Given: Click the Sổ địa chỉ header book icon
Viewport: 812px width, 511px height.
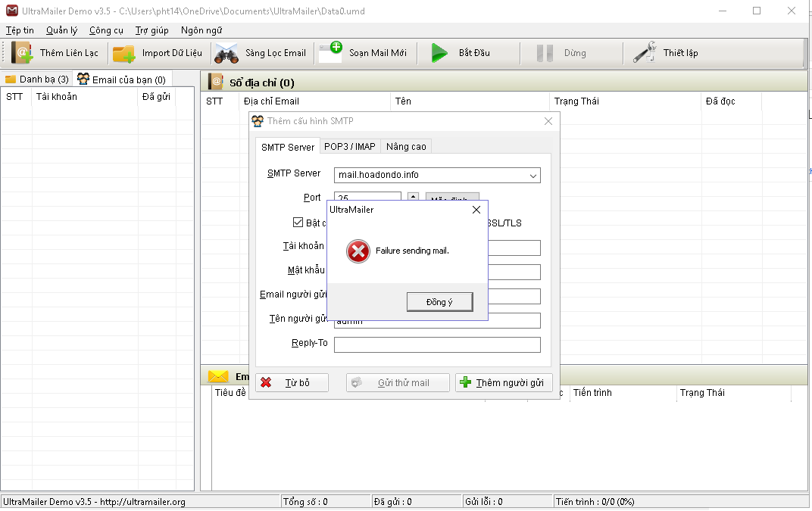Looking at the screenshot, I should pyautogui.click(x=215, y=82).
